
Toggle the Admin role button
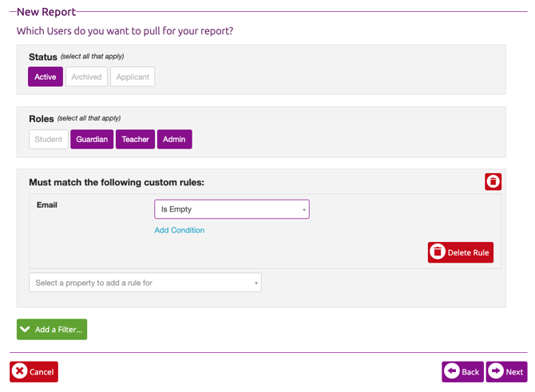(x=174, y=139)
